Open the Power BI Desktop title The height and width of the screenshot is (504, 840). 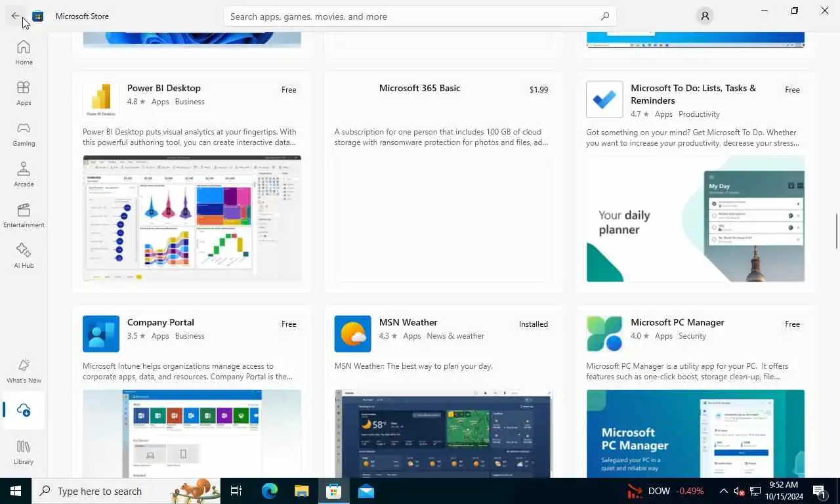pos(164,88)
